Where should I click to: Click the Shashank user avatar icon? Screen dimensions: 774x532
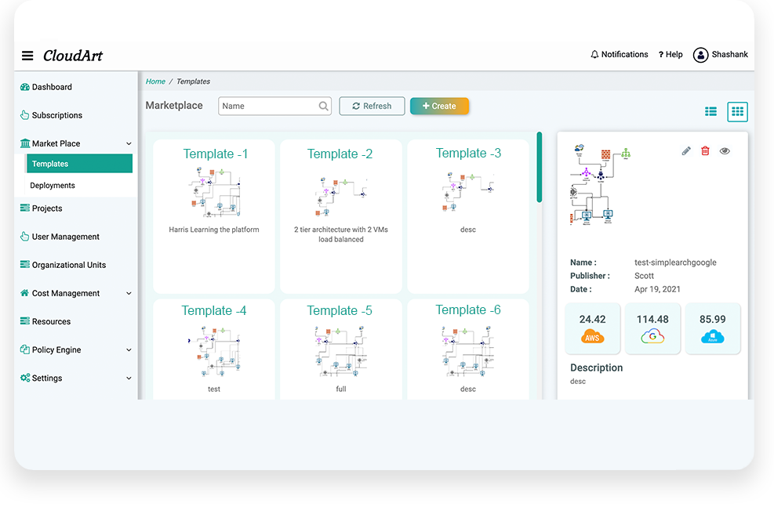[700, 55]
